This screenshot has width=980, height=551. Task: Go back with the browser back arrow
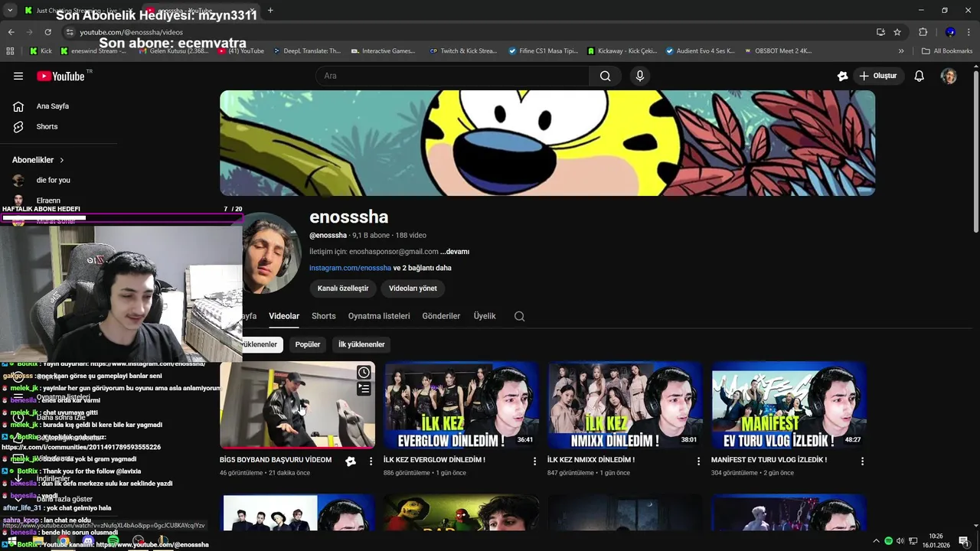click(11, 32)
